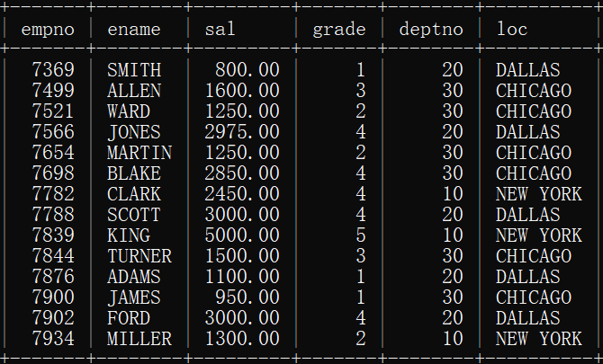Image resolution: width=603 pixels, height=364 pixels.
Task: Select employee number 7566
Action: (53, 132)
